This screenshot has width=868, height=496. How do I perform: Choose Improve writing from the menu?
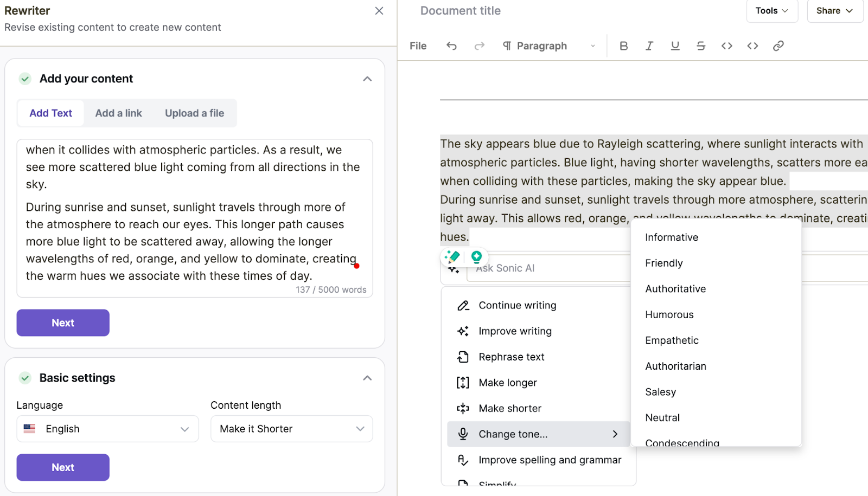(515, 331)
